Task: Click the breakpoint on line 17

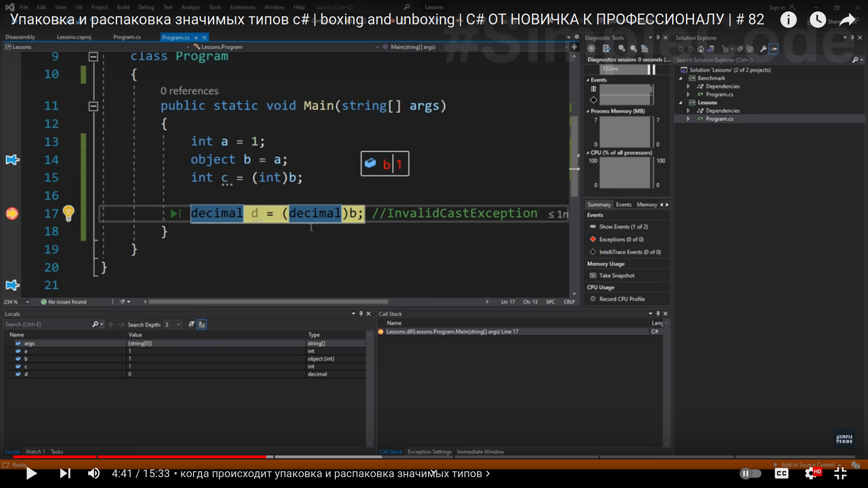Action: tap(12, 213)
